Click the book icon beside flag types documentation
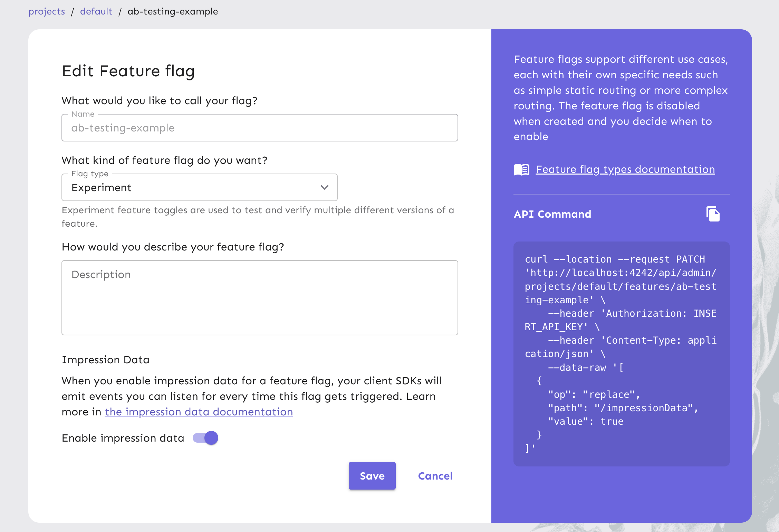 [521, 169]
